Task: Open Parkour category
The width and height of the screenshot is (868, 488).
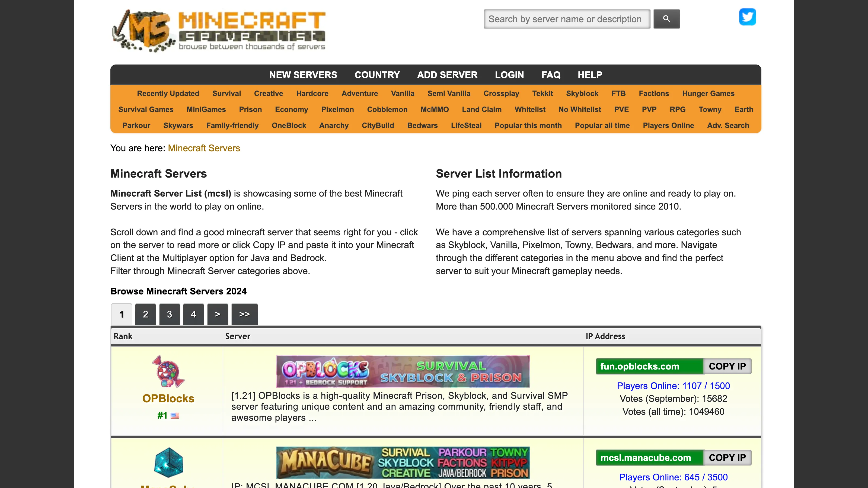Action: point(136,125)
